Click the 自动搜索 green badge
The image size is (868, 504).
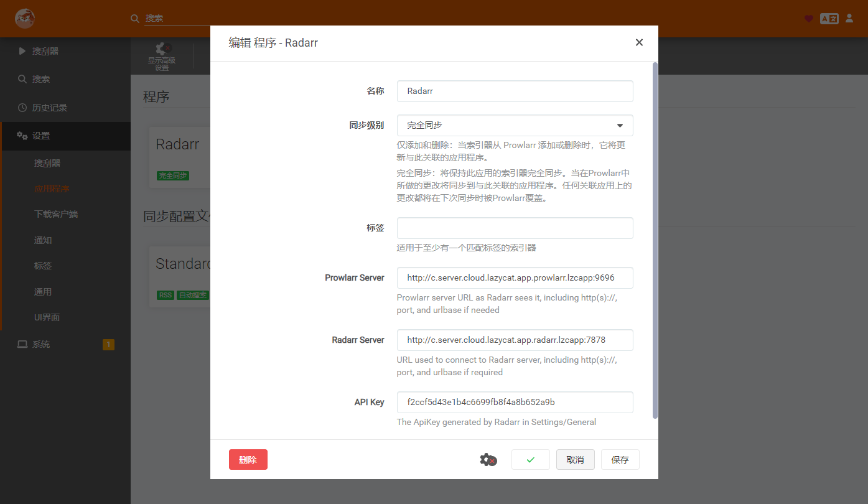pos(193,295)
